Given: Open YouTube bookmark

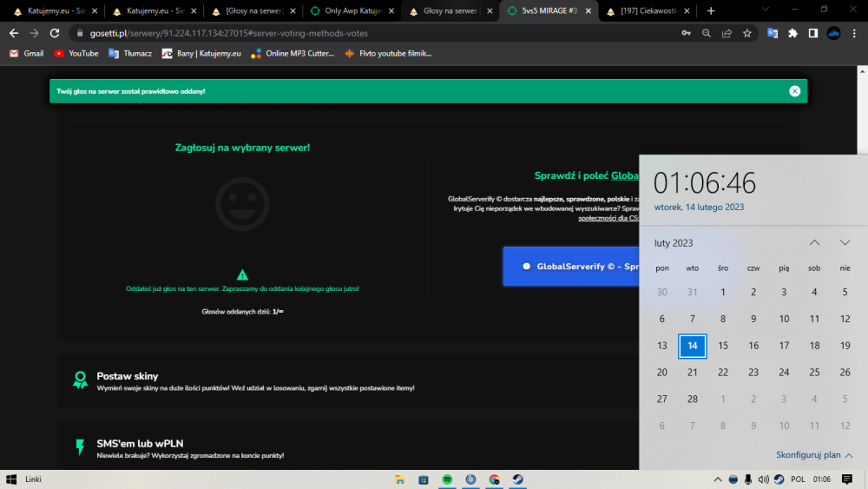Looking at the screenshot, I should pyautogui.click(x=76, y=54).
